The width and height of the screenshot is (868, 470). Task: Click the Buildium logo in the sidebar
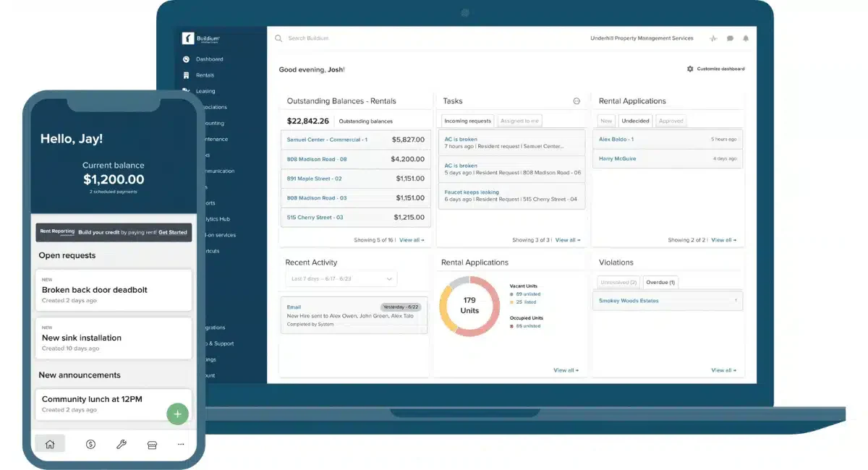click(203, 38)
